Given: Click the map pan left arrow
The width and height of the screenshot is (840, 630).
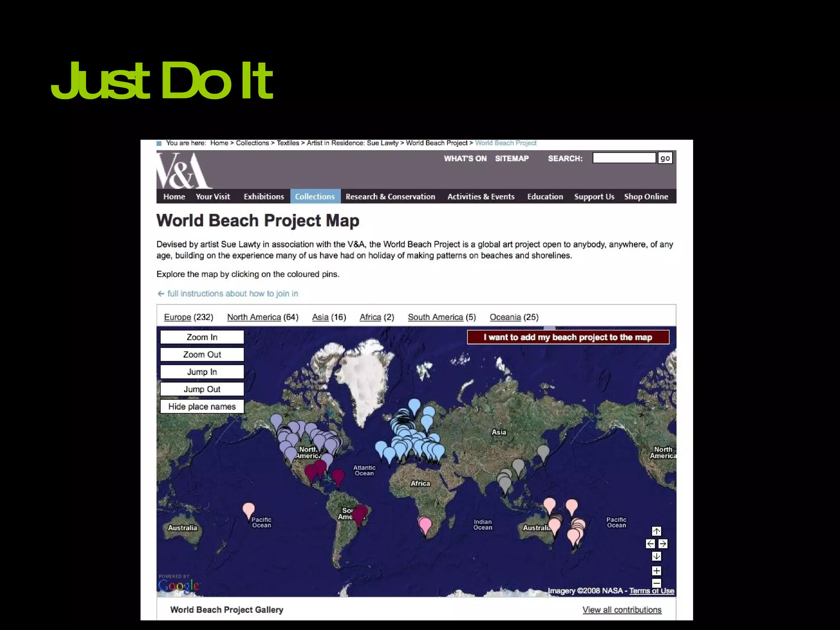Looking at the screenshot, I should (650, 544).
